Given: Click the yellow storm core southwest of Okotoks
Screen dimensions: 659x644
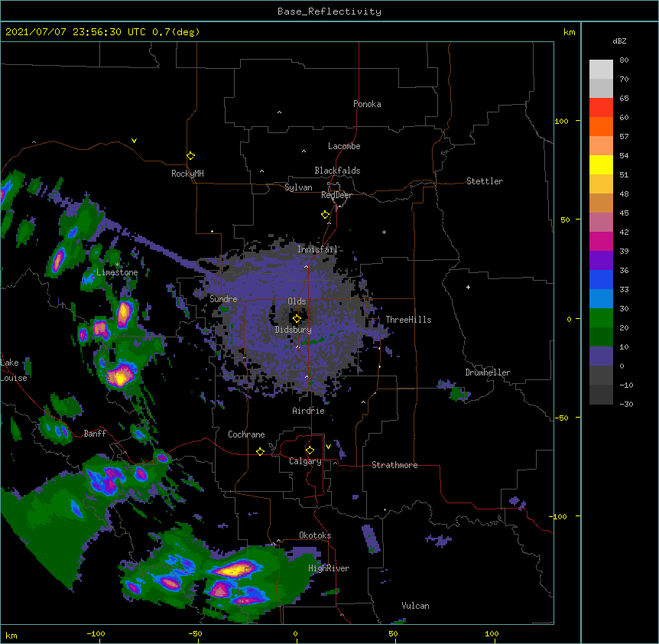Looking at the screenshot, I should pyautogui.click(x=233, y=570).
